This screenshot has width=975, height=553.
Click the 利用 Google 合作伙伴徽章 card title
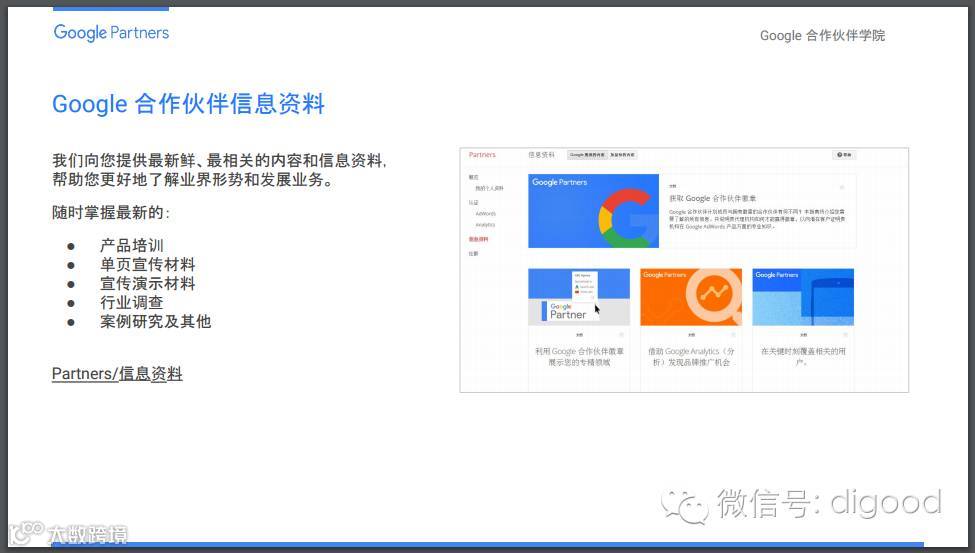pos(579,356)
